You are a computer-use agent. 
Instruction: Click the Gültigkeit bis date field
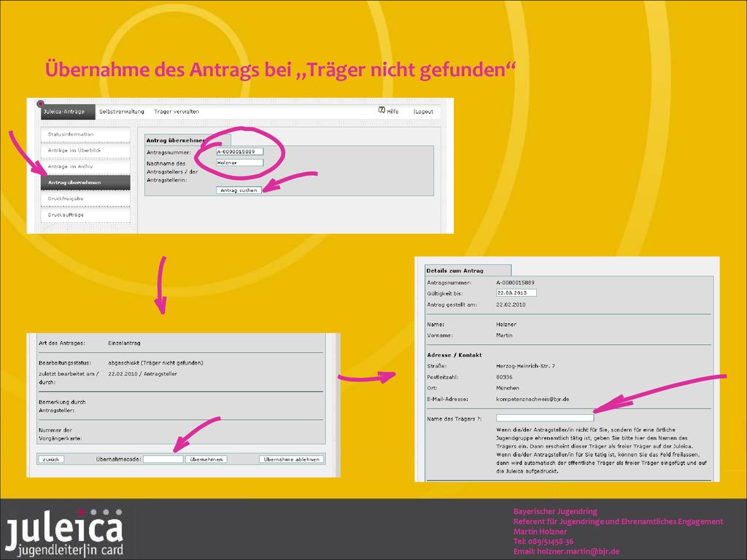516,293
